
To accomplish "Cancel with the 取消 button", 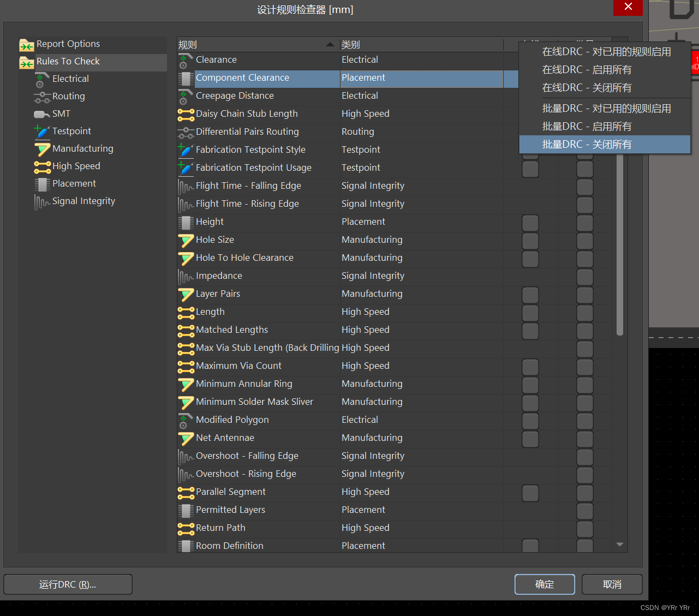I will [x=612, y=584].
